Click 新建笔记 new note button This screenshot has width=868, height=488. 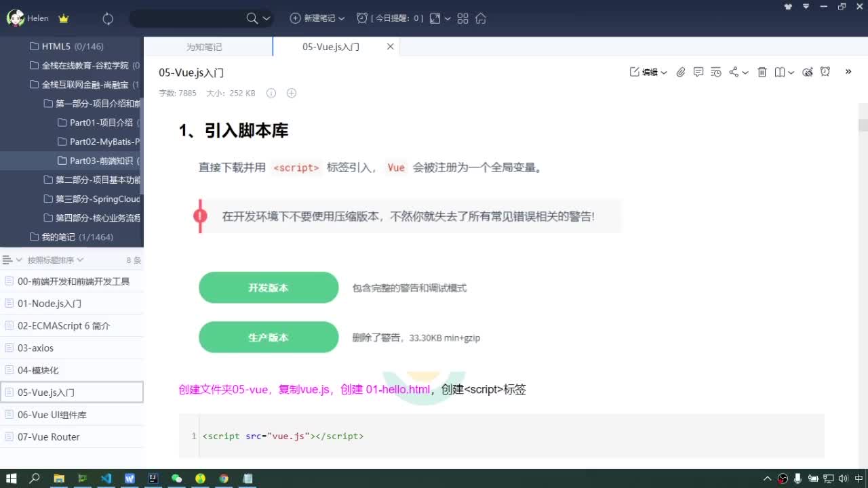tap(313, 18)
